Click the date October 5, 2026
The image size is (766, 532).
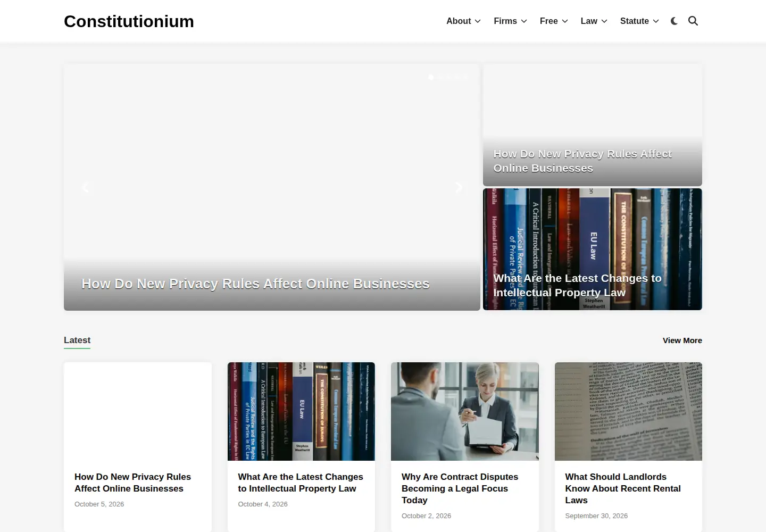coord(99,504)
